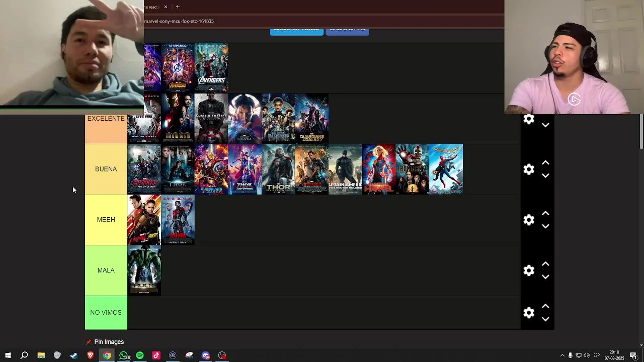This screenshot has height=362, width=644.
Task: Open settings gear for EXCELENTE tier
Action: pyautogui.click(x=529, y=119)
